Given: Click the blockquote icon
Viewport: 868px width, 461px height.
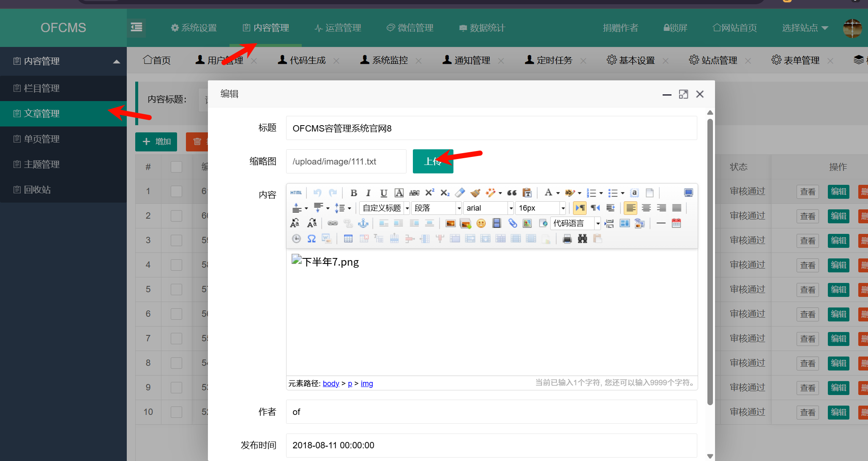Looking at the screenshot, I should 512,193.
